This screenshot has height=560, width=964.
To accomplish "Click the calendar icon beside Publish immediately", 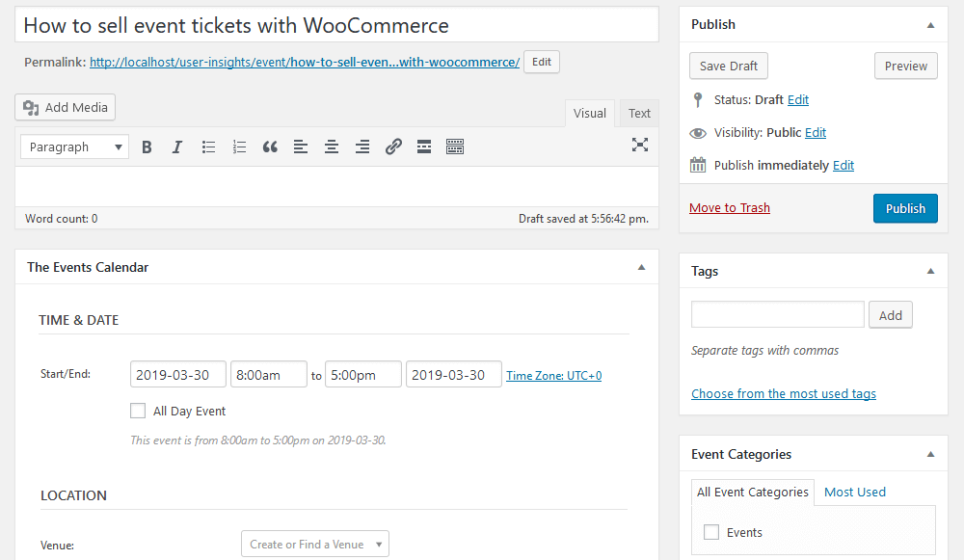I will click(698, 165).
